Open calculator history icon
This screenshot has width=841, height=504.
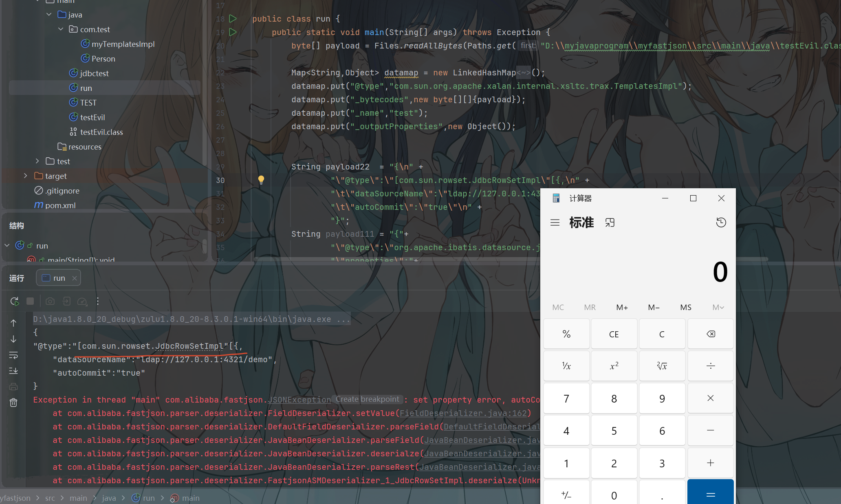pyautogui.click(x=721, y=222)
